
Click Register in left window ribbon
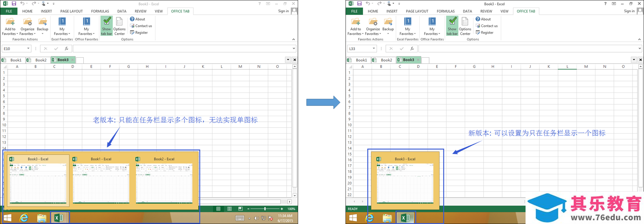(x=139, y=32)
